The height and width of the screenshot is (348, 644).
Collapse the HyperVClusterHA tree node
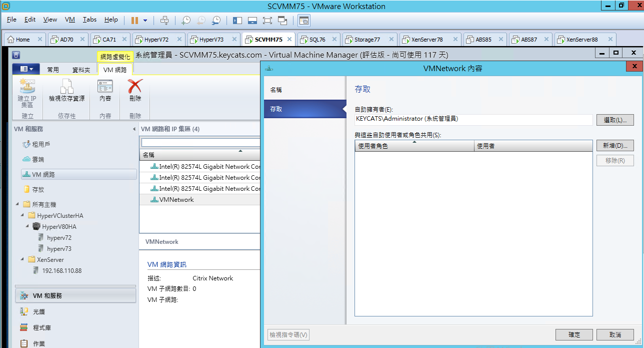[22, 215]
